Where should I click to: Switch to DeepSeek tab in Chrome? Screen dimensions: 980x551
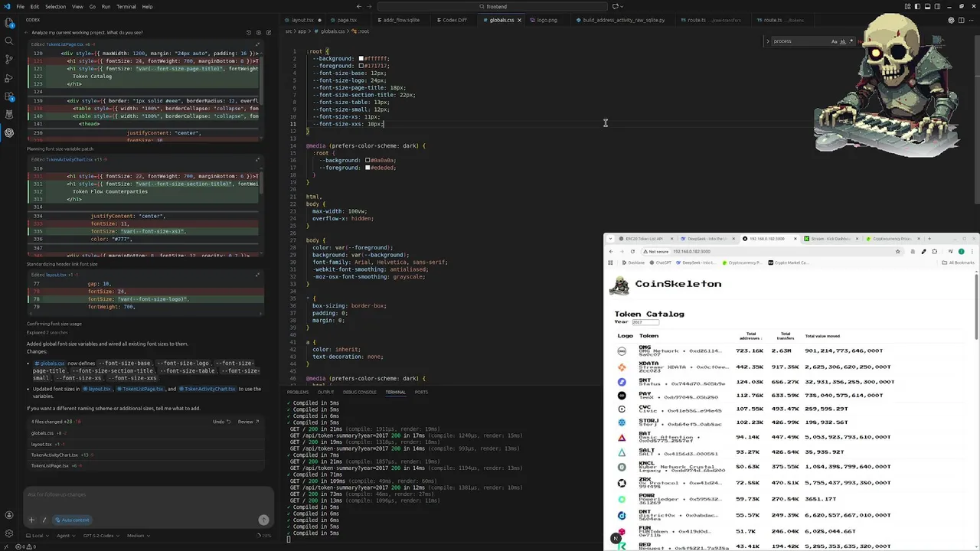[706, 239]
